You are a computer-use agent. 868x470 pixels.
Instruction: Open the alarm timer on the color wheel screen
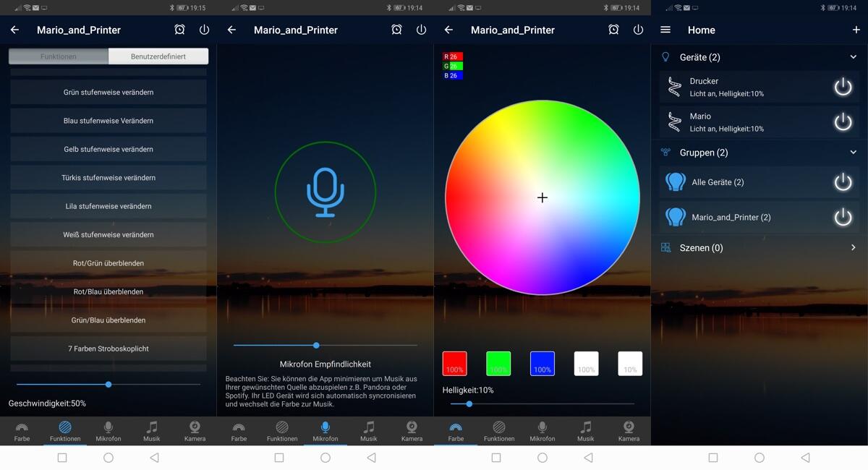pos(613,30)
